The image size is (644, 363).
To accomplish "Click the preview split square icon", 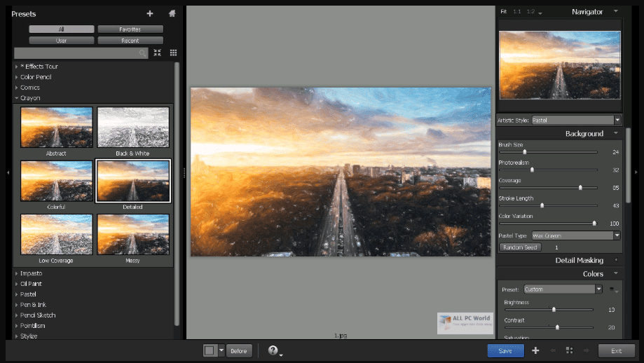I will (x=210, y=350).
